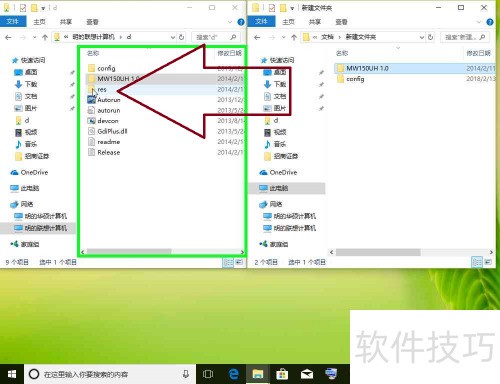Click search box in right window
This screenshot has width=500, height=384.
point(465,37)
